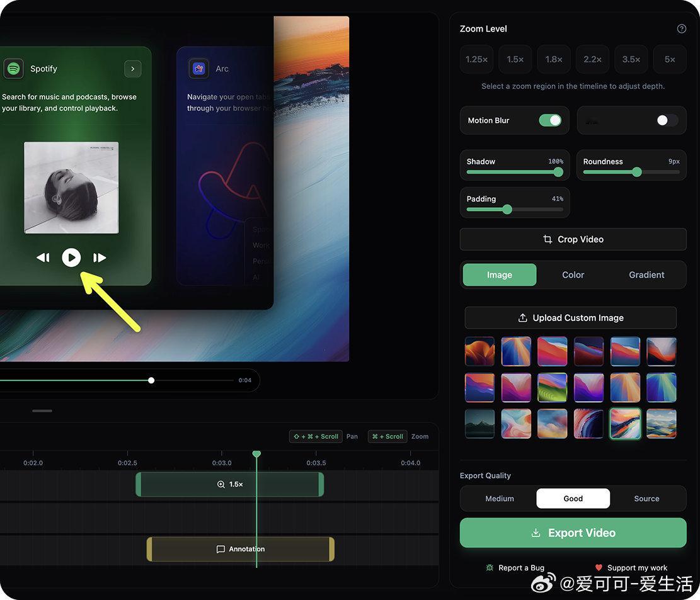Click the Roundness slider handle
The height and width of the screenshot is (600, 700).
(636, 172)
